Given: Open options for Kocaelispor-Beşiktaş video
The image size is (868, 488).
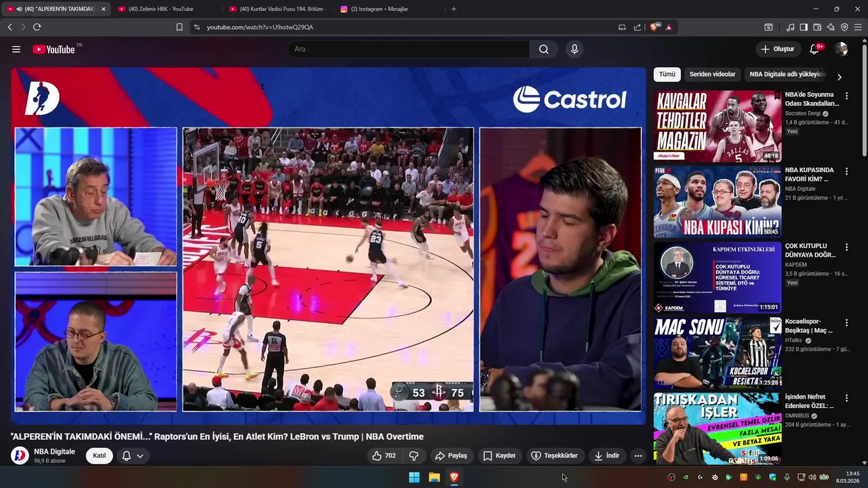Looking at the screenshot, I should 846,323.
